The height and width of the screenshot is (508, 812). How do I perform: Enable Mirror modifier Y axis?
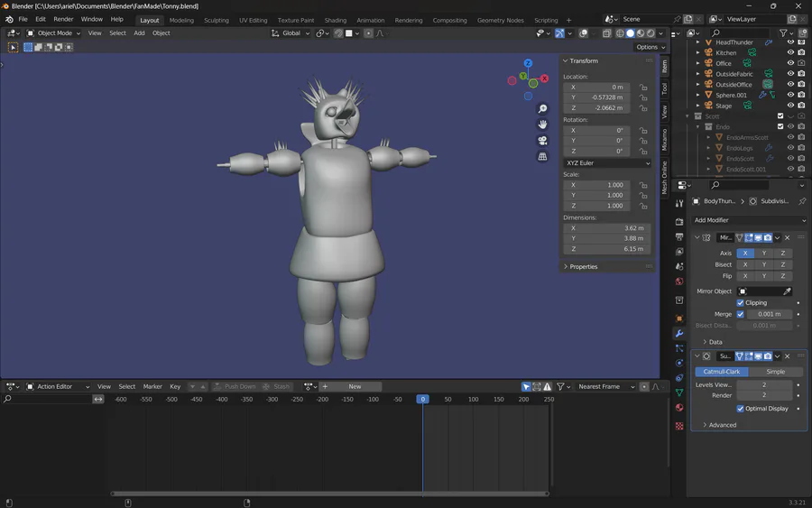tap(764, 254)
